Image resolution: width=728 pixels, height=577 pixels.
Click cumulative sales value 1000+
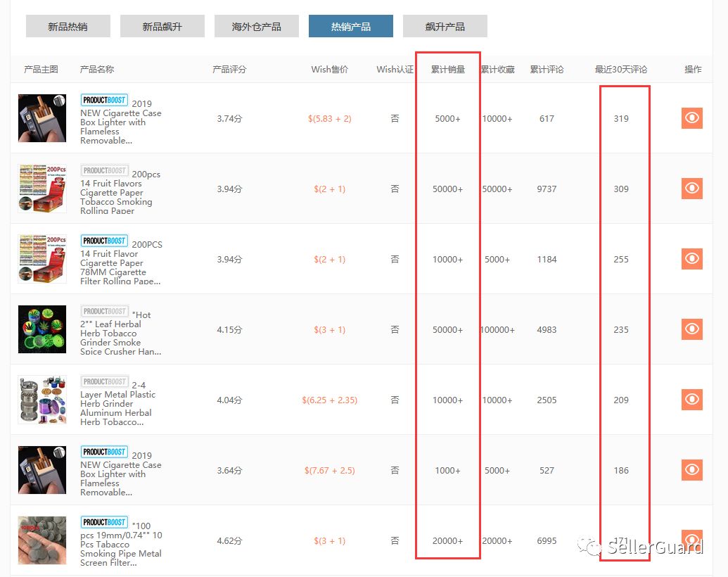point(447,470)
